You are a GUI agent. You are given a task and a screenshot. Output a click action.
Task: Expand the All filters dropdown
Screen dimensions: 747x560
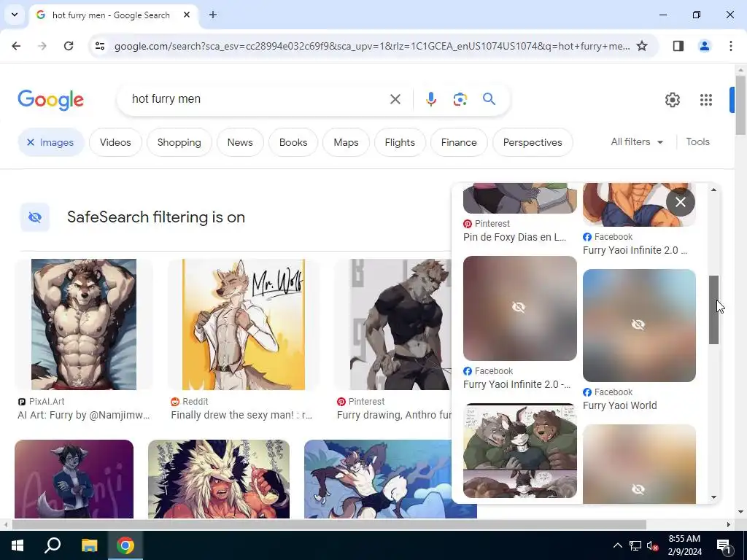pos(637,142)
